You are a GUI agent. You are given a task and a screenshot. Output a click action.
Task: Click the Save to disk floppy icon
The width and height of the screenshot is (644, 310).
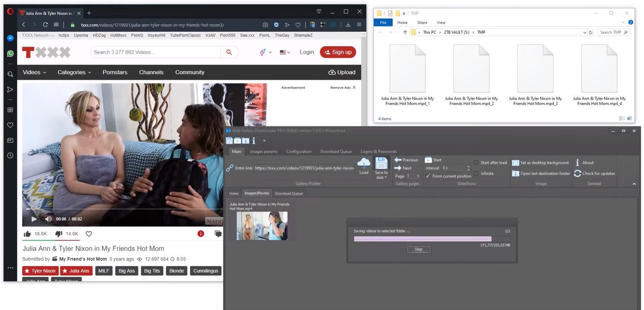382,163
